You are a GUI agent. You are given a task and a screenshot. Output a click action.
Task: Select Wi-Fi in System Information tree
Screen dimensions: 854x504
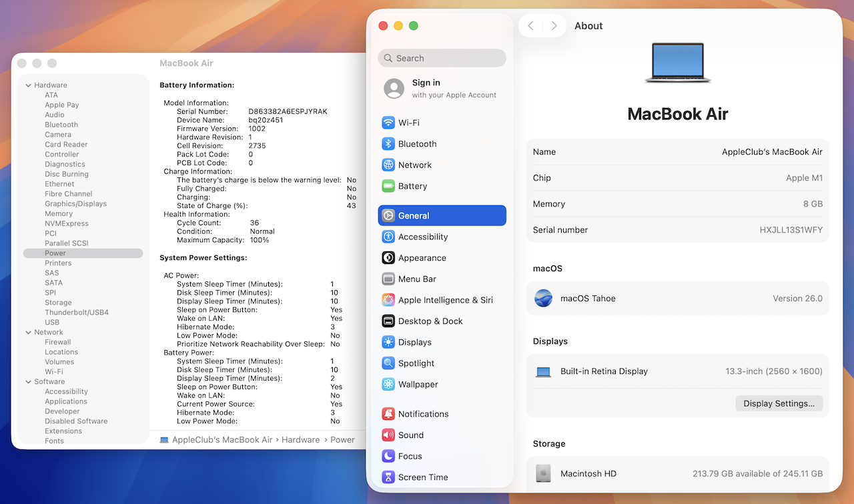(x=54, y=372)
